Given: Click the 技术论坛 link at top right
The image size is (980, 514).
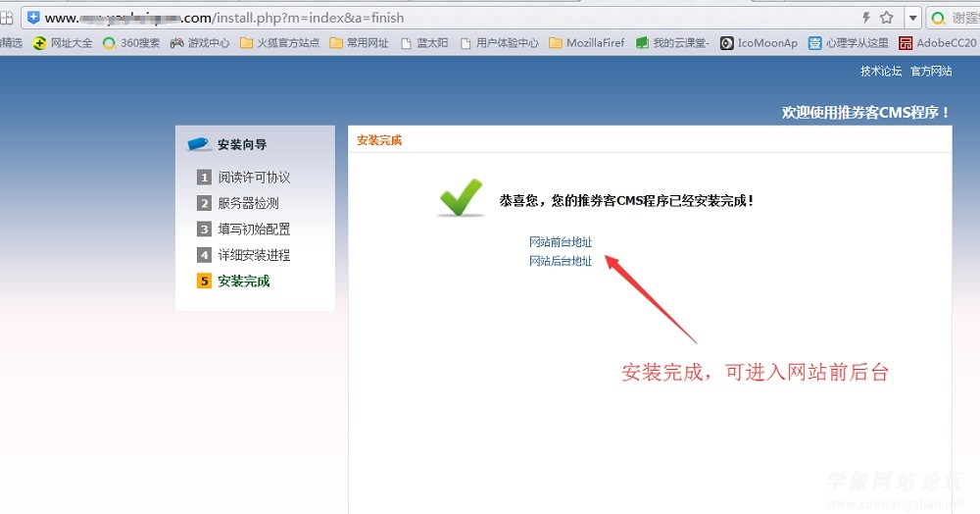Looking at the screenshot, I should 880,72.
